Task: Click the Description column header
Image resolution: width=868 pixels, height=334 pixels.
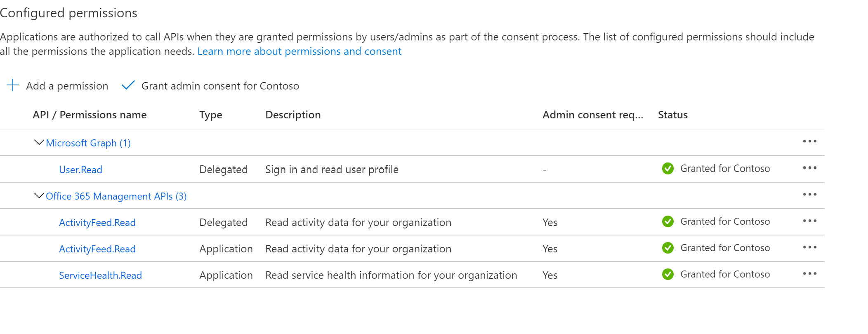Action: click(293, 115)
